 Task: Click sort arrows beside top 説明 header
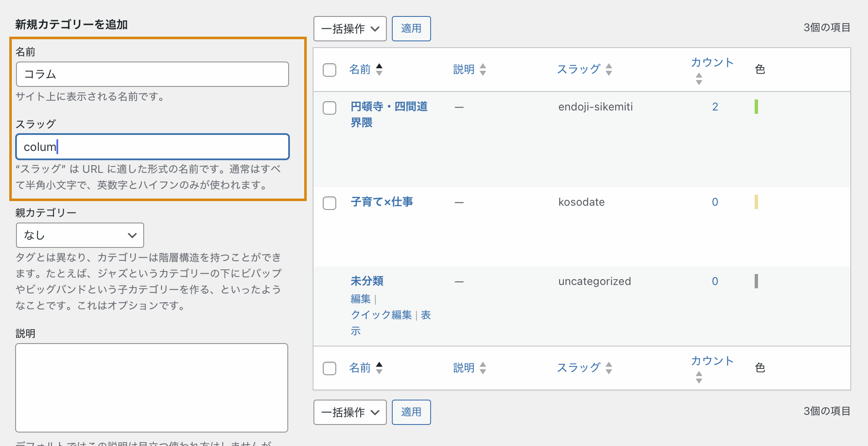point(483,70)
